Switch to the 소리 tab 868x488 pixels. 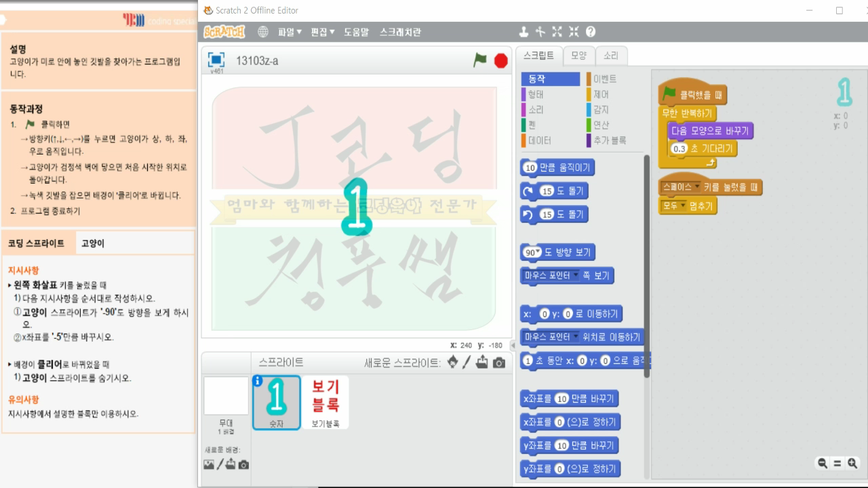click(611, 56)
